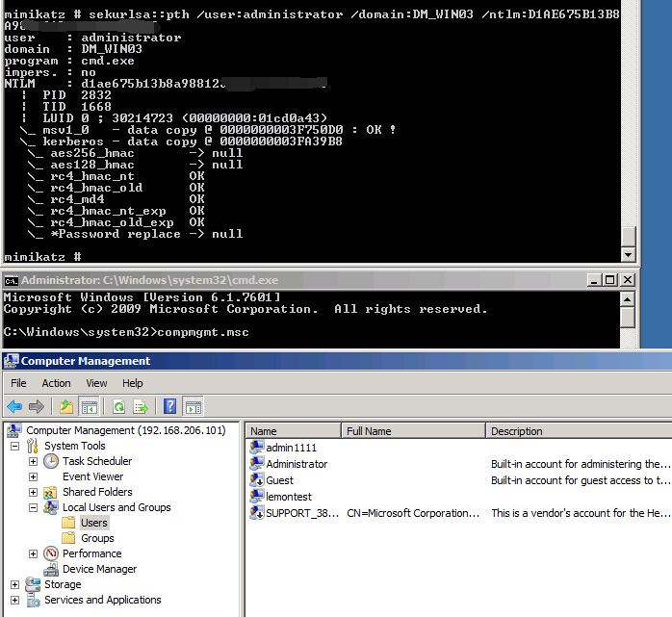Collapse the Local Users and Groups node
Image resolution: width=672 pixels, height=617 pixels.
(x=33, y=507)
